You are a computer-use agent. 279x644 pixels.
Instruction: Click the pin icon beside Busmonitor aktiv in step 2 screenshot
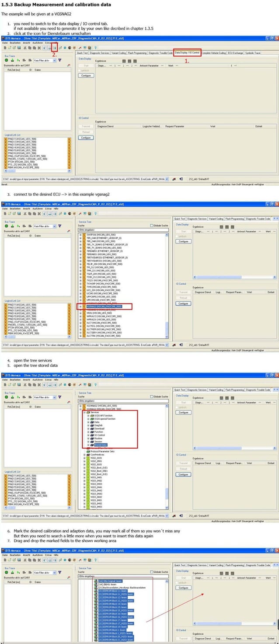coord(69,65)
